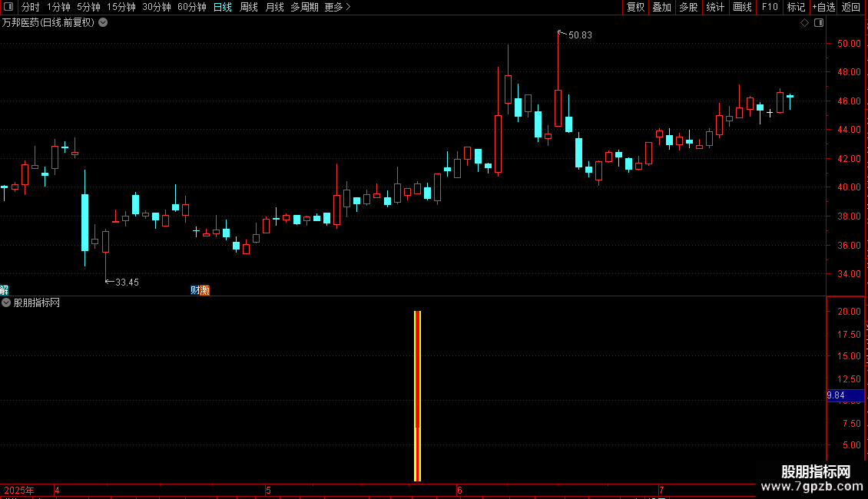This screenshot has width=868, height=499.
Task: Switch to 周线 weekly chart
Action: point(249,7)
